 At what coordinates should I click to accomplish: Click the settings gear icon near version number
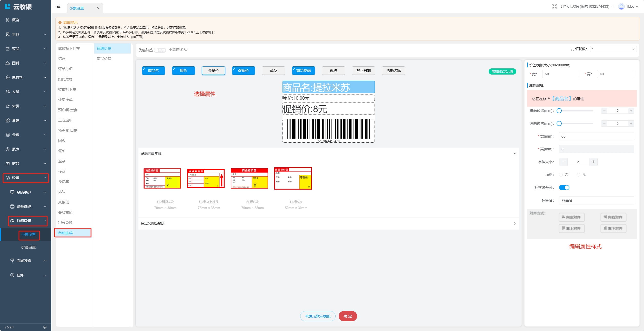(45, 327)
